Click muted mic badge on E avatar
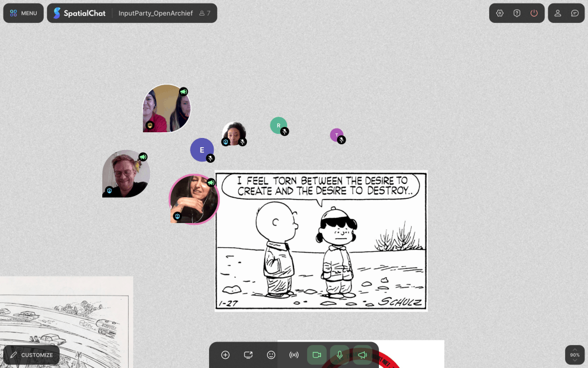Screen dimensions: 588x368 [x=210, y=159]
